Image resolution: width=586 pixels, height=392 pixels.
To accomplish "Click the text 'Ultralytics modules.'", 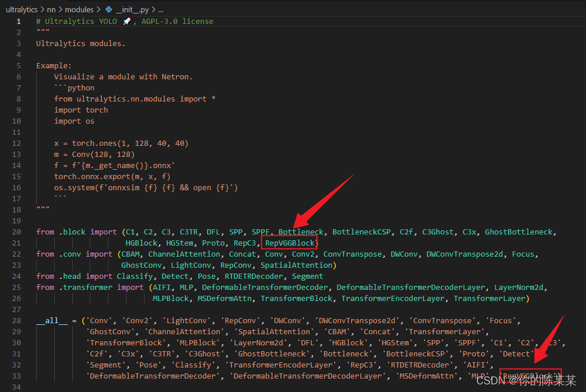I will [80, 43].
